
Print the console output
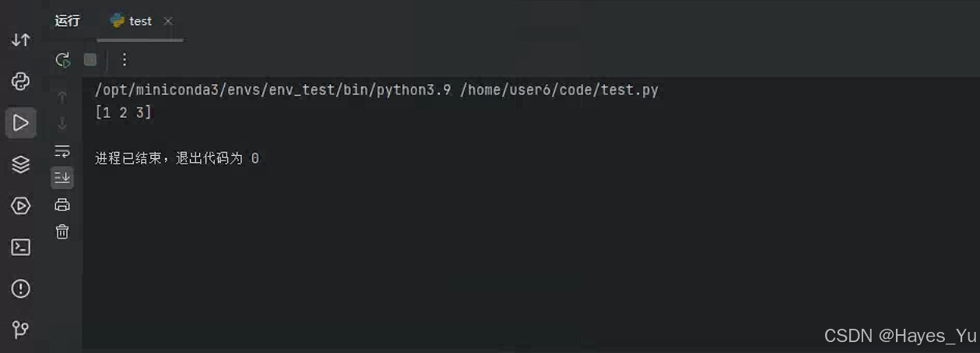click(x=62, y=205)
